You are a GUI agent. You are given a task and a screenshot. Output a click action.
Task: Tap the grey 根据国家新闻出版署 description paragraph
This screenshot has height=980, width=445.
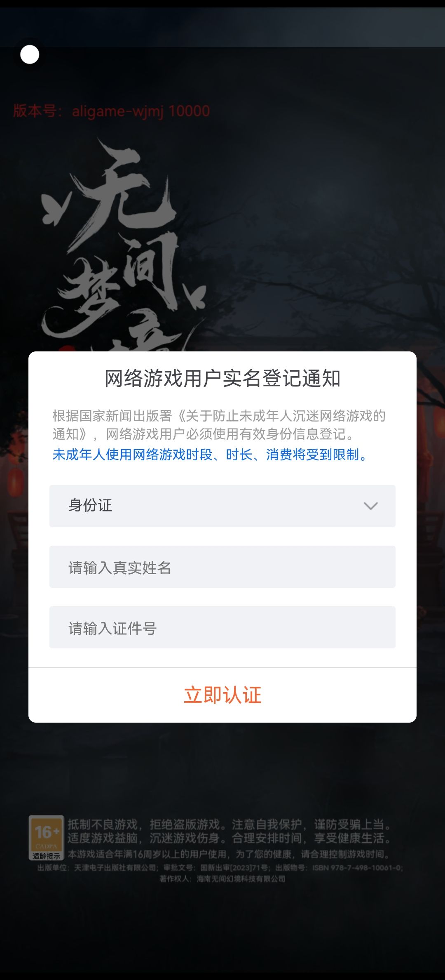pos(219,424)
